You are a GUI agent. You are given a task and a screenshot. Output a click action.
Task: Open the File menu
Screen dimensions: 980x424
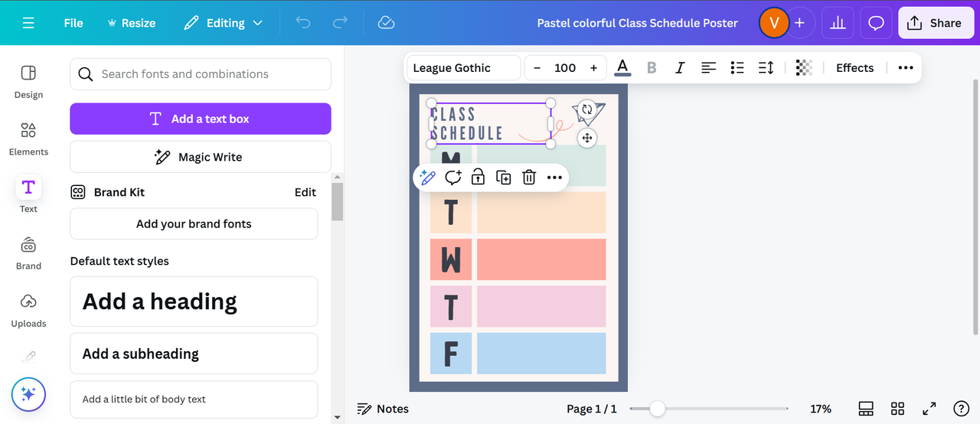[x=73, y=23]
